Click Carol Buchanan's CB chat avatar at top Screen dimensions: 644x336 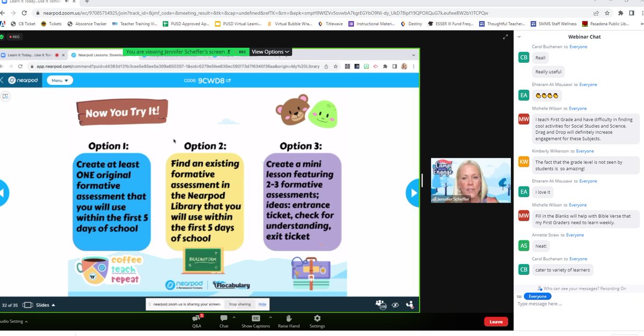[x=524, y=58]
